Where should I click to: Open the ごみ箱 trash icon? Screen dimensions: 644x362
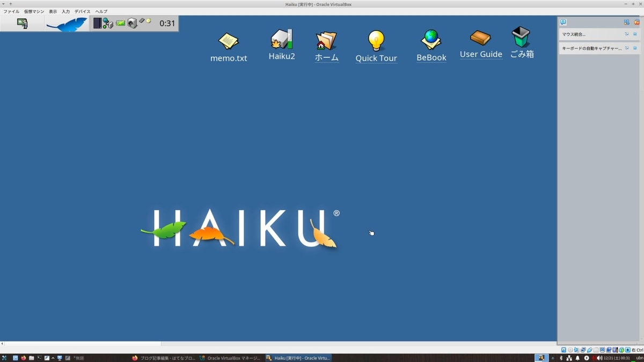click(x=522, y=43)
